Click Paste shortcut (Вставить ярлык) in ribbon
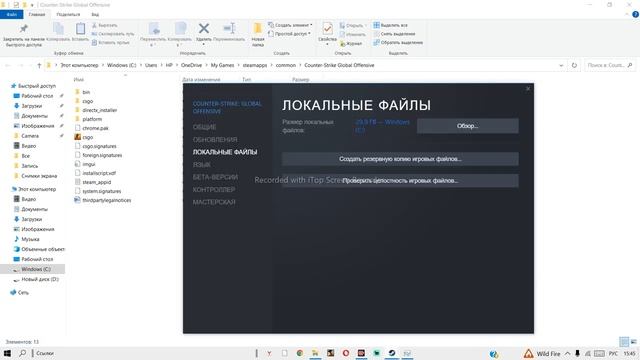The width and height of the screenshot is (640, 360). point(110,42)
